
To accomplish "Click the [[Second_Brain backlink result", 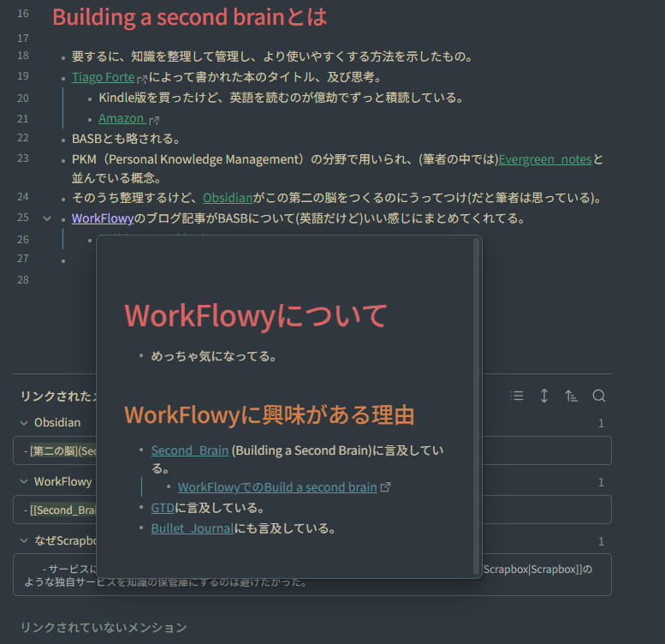I will tap(312, 510).
